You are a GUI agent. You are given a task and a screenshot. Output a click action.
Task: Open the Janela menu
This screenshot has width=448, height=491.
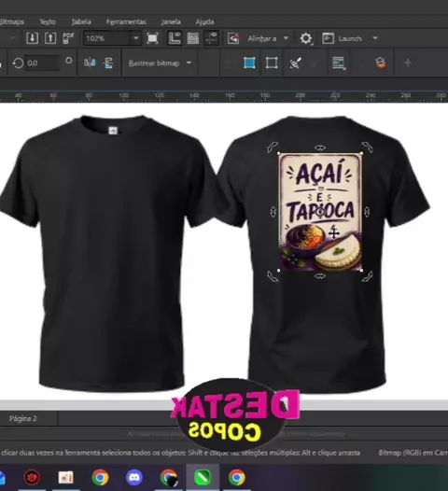point(171,21)
